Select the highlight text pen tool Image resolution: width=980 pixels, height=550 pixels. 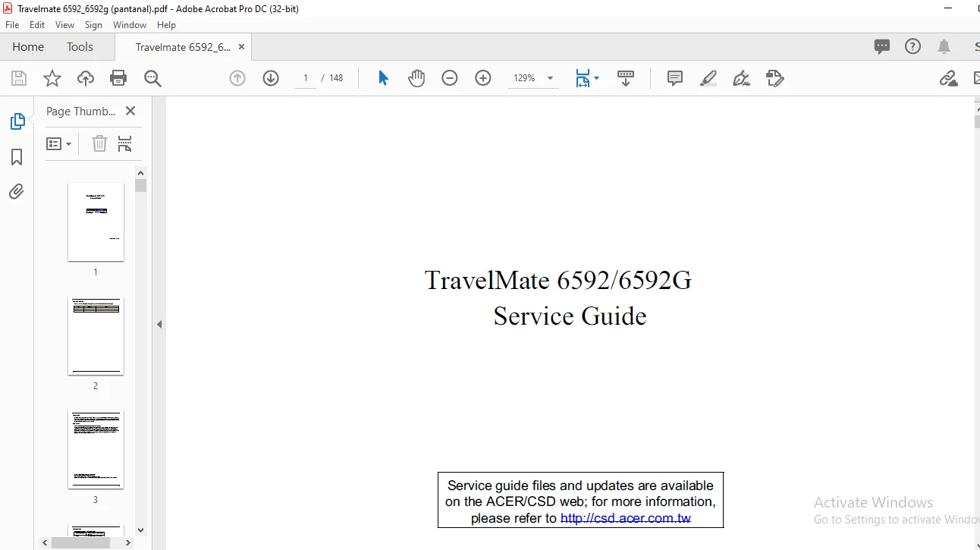708,78
